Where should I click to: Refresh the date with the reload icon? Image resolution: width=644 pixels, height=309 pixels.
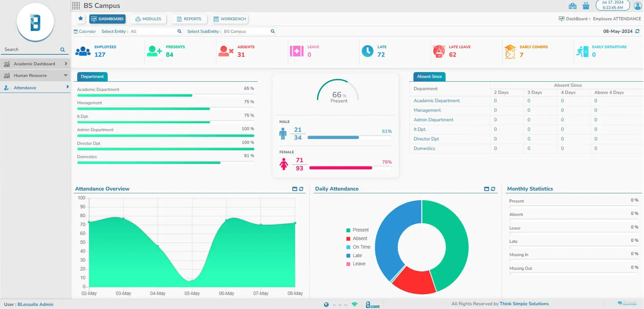pyautogui.click(x=637, y=31)
